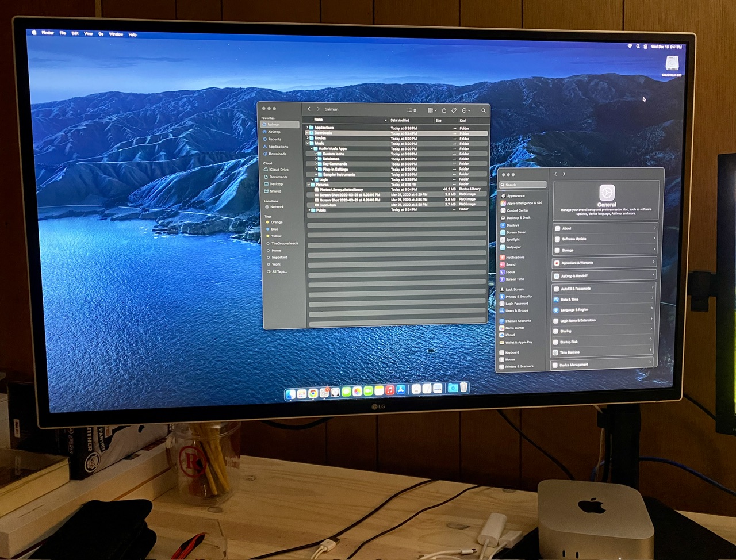The width and height of the screenshot is (736, 560).
Task: Open AirDrop & Handoff row
Action: [604, 275]
